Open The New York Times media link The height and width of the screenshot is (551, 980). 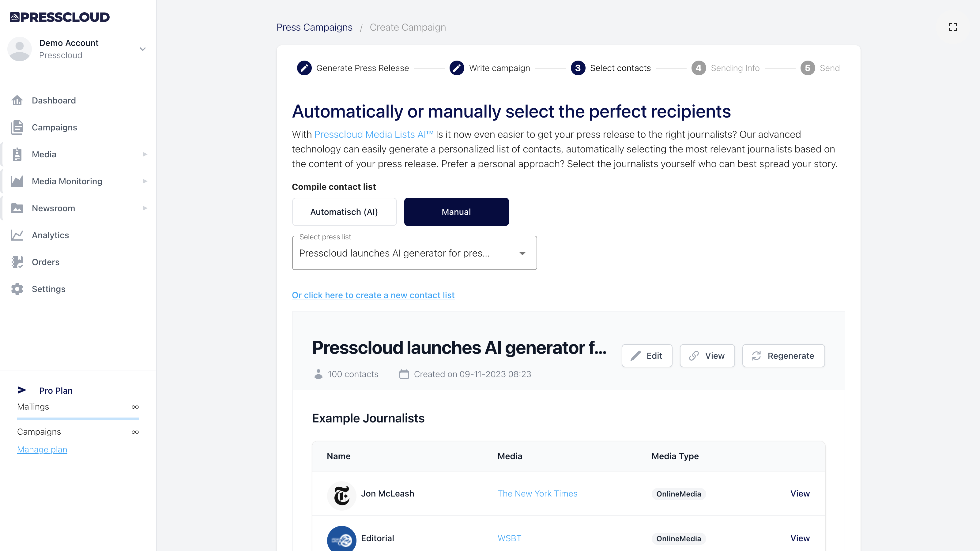537,493
